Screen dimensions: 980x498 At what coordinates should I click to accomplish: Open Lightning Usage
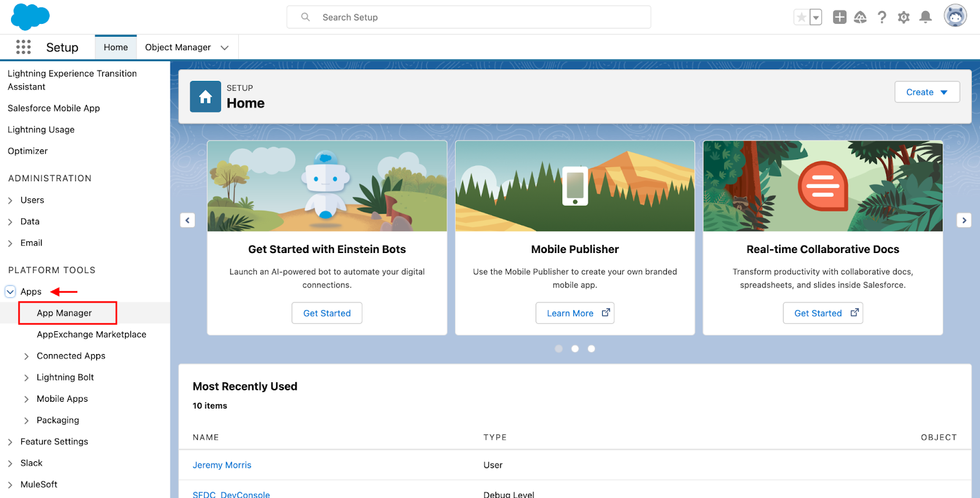[x=41, y=130]
